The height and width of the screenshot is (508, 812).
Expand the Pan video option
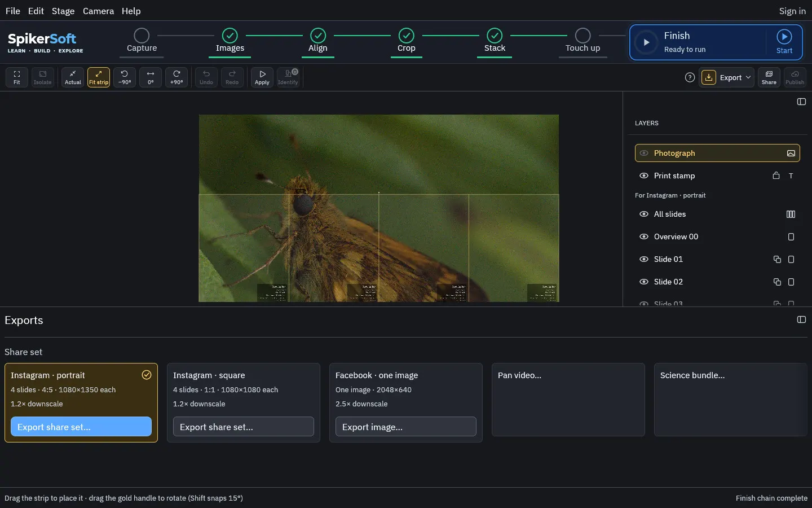coord(568,400)
